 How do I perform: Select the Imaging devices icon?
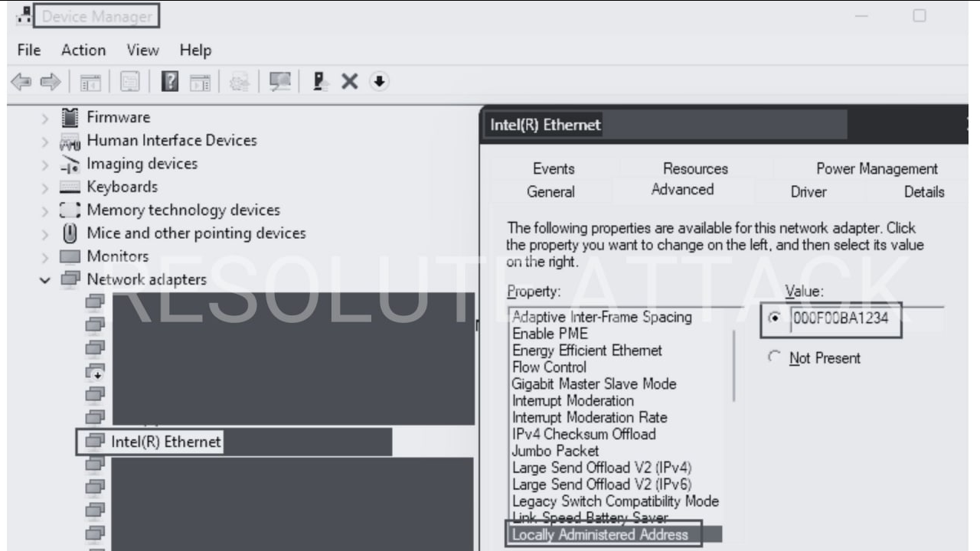click(70, 165)
